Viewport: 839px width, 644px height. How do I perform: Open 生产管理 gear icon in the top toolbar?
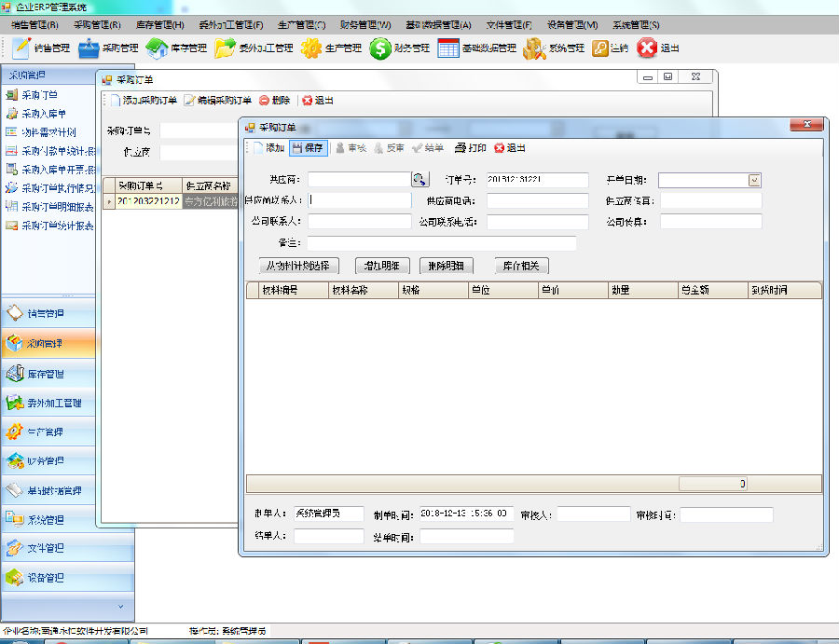click(x=310, y=48)
